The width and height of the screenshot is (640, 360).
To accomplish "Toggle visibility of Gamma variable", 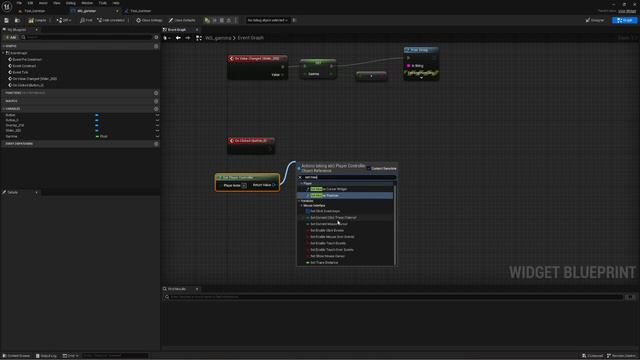I will (157, 136).
